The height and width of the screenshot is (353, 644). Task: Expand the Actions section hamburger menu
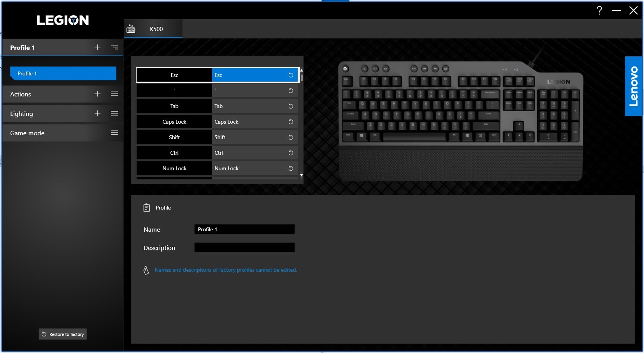coord(114,94)
